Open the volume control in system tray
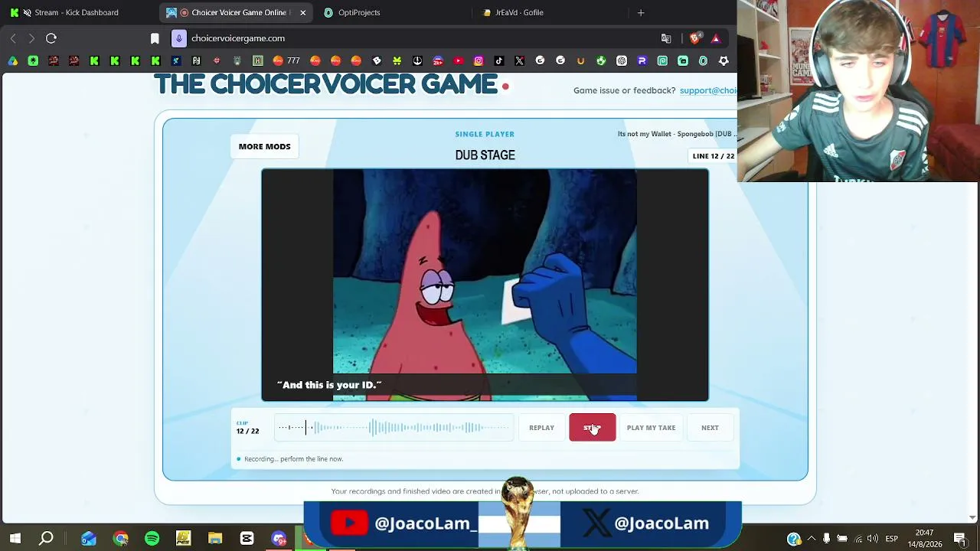Viewport: 980px width, 551px height. (x=873, y=539)
